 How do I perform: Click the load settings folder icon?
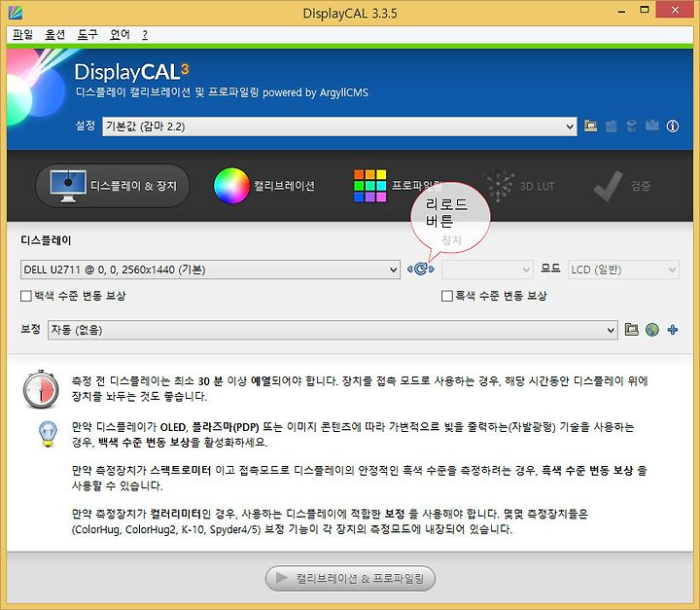click(x=591, y=126)
